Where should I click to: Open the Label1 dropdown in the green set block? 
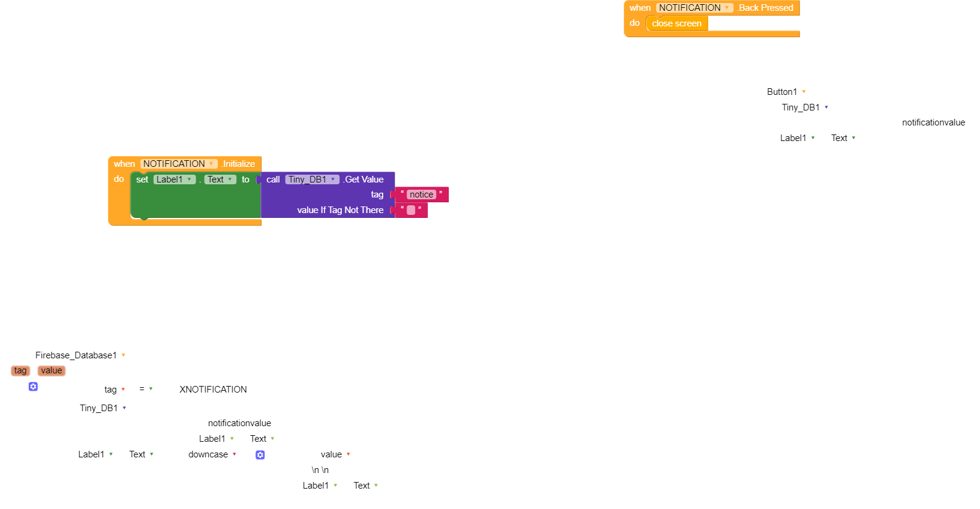175,179
